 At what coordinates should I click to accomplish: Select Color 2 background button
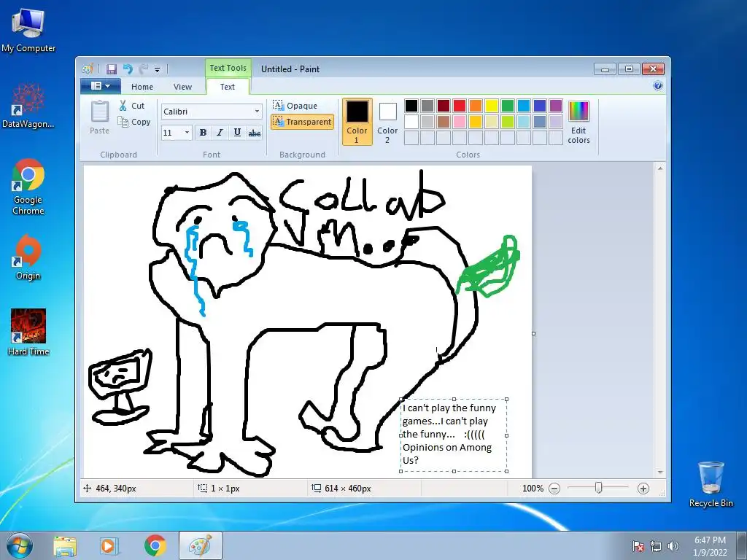387,122
